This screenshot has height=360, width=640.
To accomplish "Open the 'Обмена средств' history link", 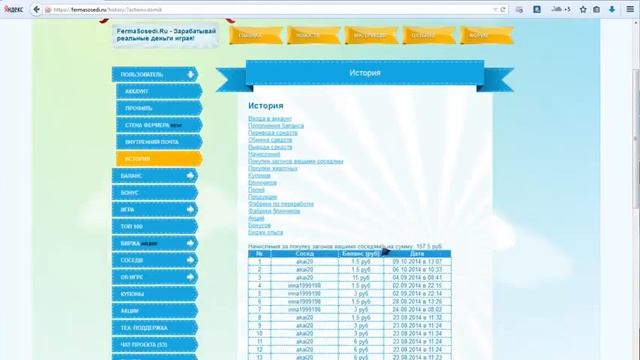I will click(270, 140).
